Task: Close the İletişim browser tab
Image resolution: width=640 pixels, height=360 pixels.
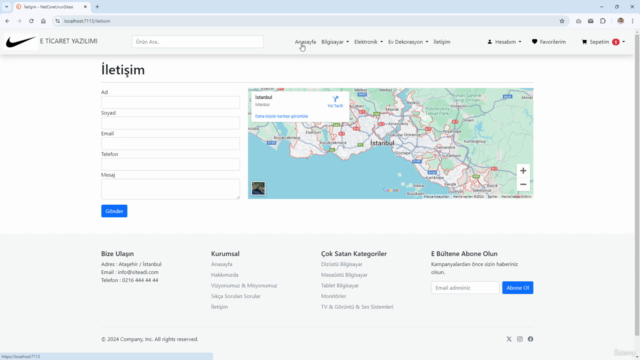Action: click(85, 7)
